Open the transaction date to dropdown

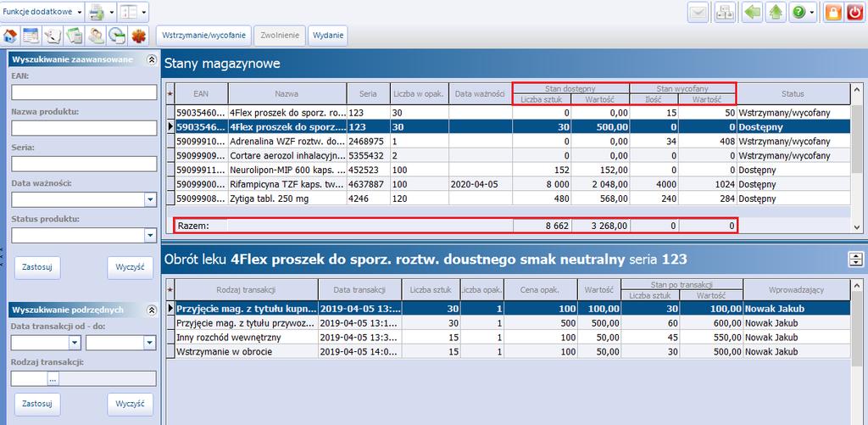[x=150, y=343]
